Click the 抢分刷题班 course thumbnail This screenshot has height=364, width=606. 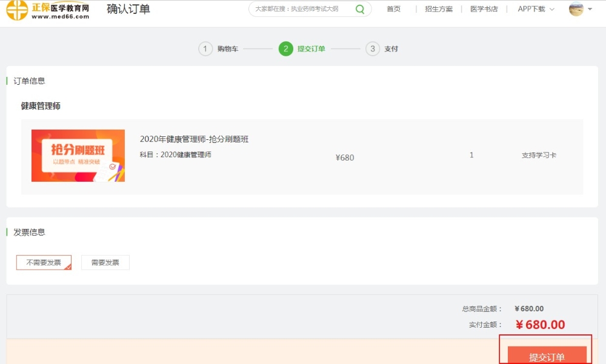(x=78, y=156)
